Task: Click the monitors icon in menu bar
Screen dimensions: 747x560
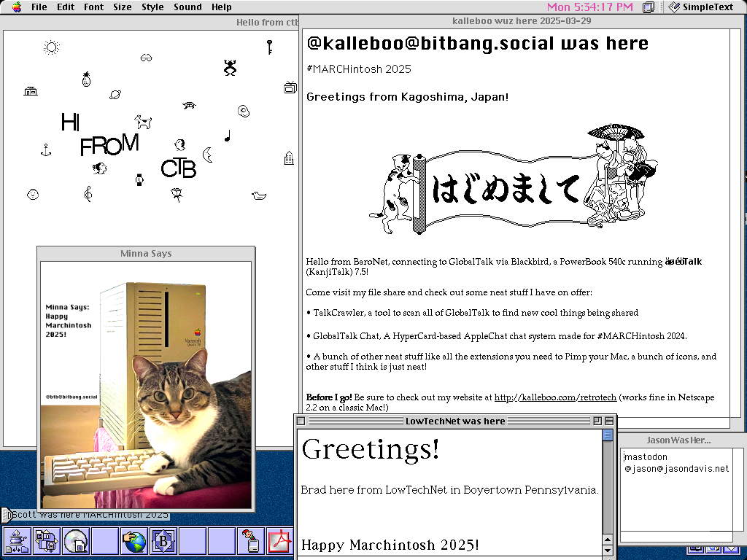Action: pos(649,7)
